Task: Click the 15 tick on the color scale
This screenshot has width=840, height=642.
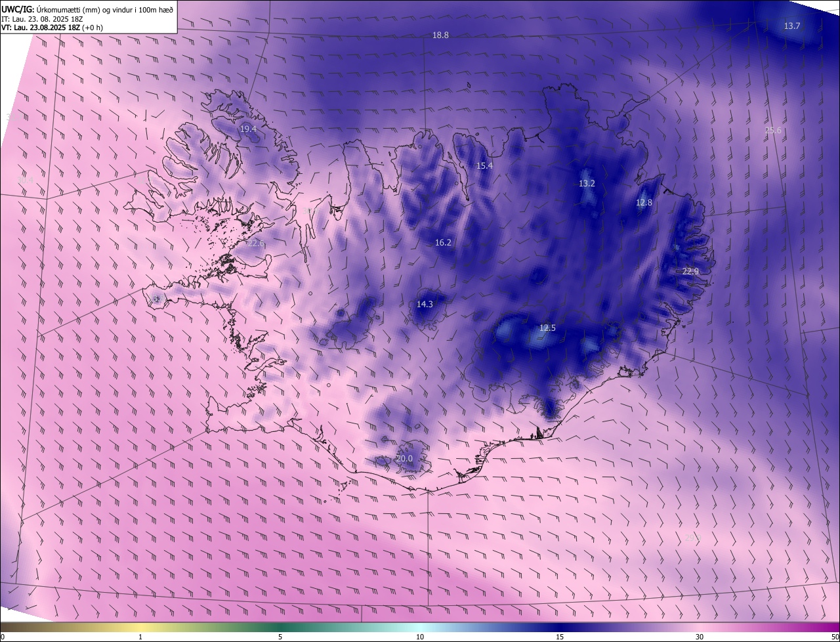Action: pos(560,637)
